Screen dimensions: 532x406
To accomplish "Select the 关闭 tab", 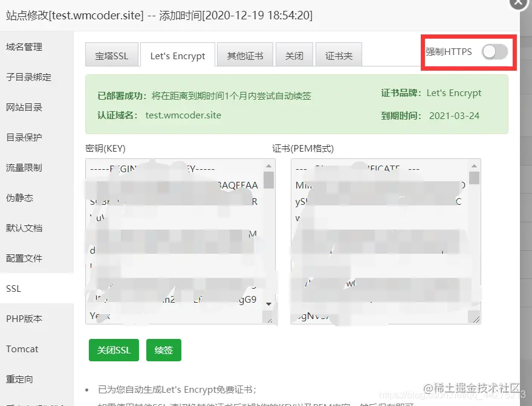I will [294, 55].
